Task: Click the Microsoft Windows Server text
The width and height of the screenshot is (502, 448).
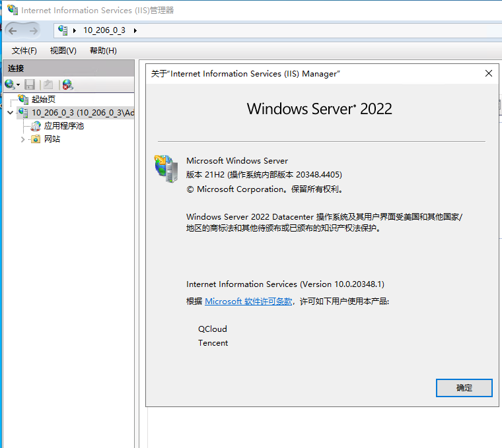Action: pyautogui.click(x=237, y=160)
